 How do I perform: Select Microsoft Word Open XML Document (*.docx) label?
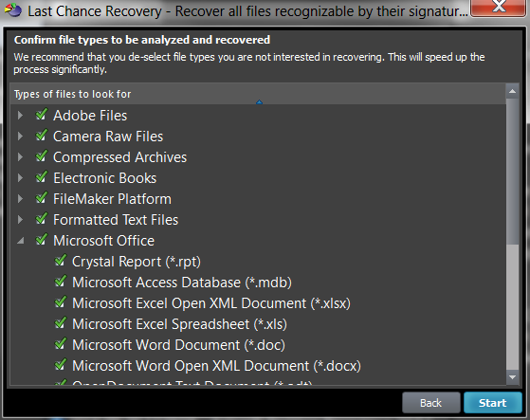(x=216, y=366)
